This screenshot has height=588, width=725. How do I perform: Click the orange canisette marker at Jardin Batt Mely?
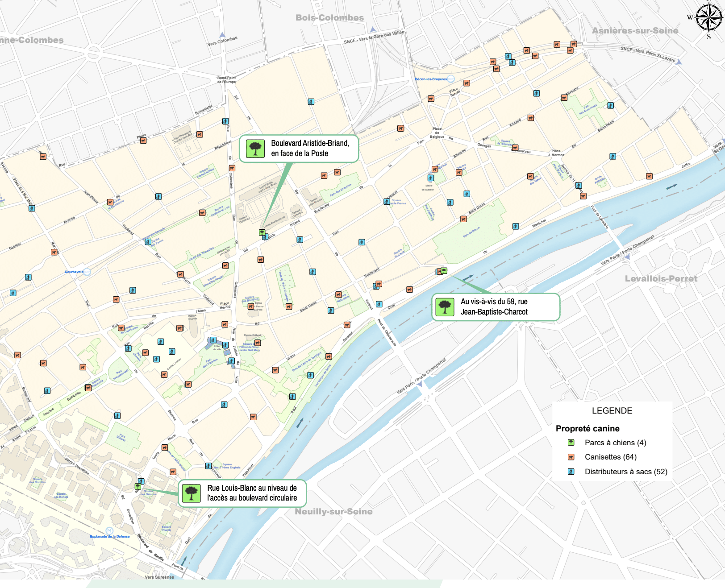pyautogui.click(x=257, y=343)
